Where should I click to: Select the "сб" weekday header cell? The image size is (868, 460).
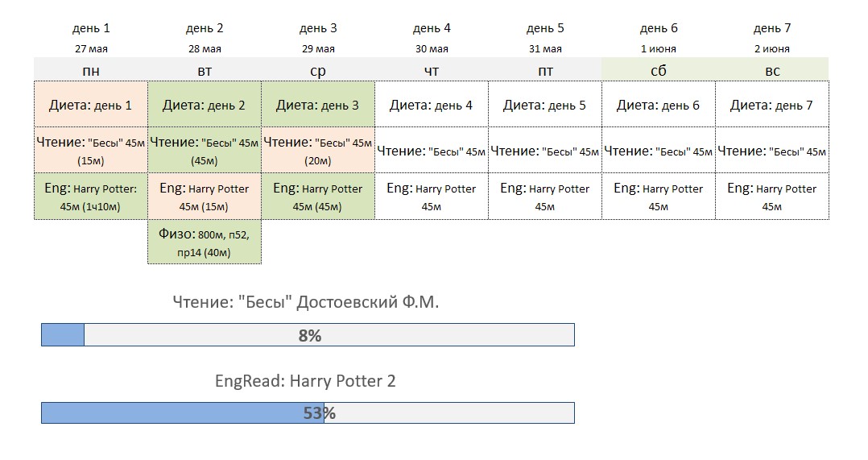click(658, 70)
